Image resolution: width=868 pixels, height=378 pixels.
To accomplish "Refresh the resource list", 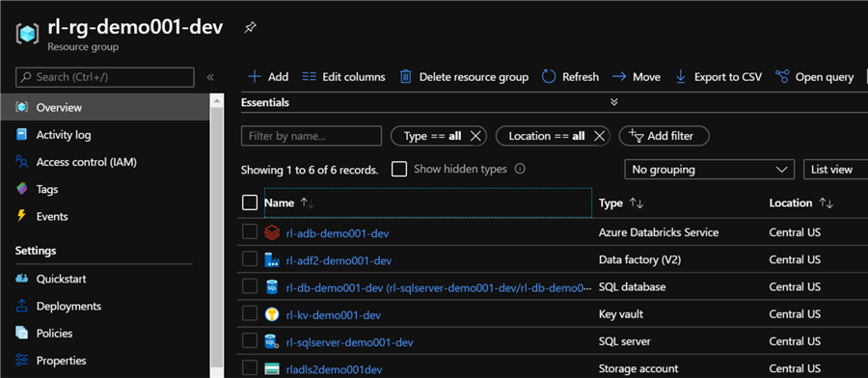I will click(570, 77).
